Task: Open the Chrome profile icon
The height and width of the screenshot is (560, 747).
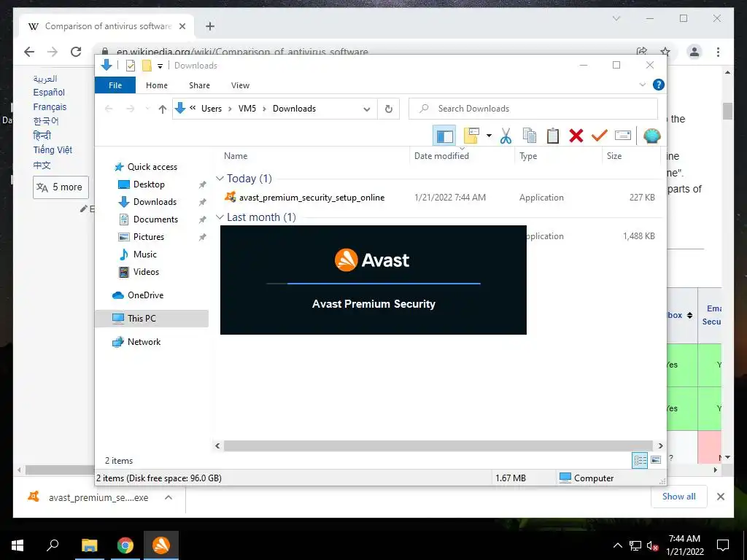Action: 694,52
